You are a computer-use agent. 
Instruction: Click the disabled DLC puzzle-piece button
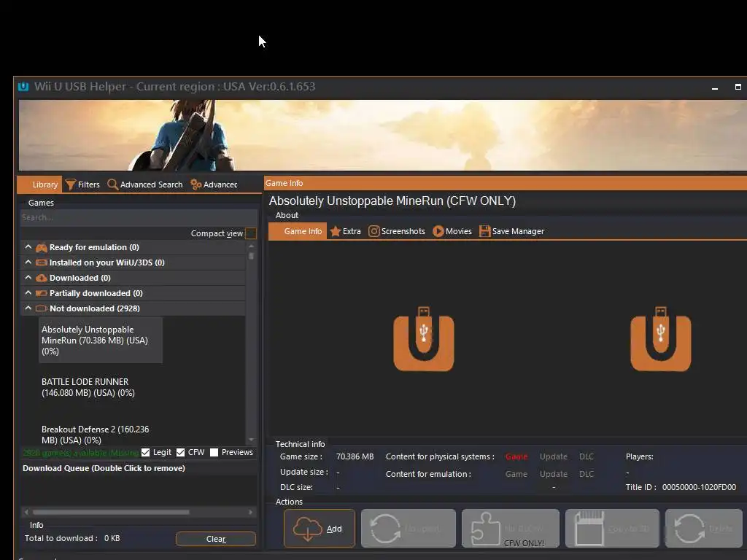510,528
